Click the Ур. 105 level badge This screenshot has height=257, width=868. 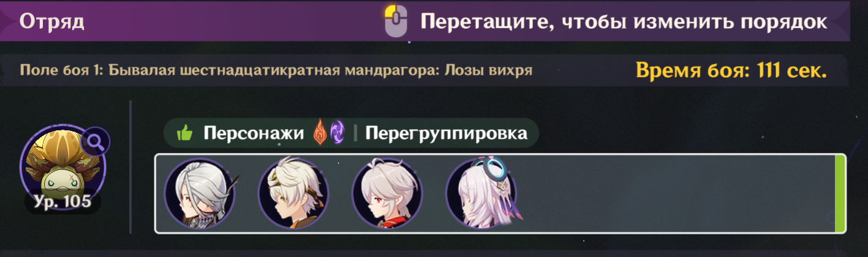(x=62, y=201)
